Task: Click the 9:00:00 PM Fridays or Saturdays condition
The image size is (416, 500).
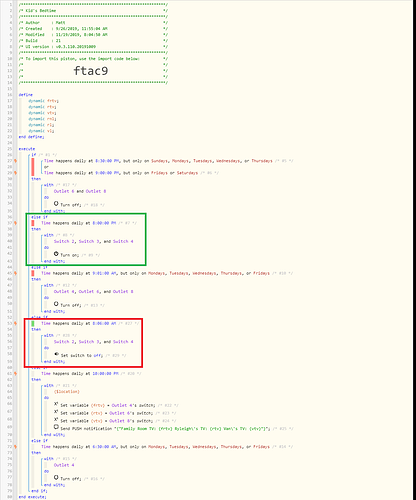Action: pos(121,173)
